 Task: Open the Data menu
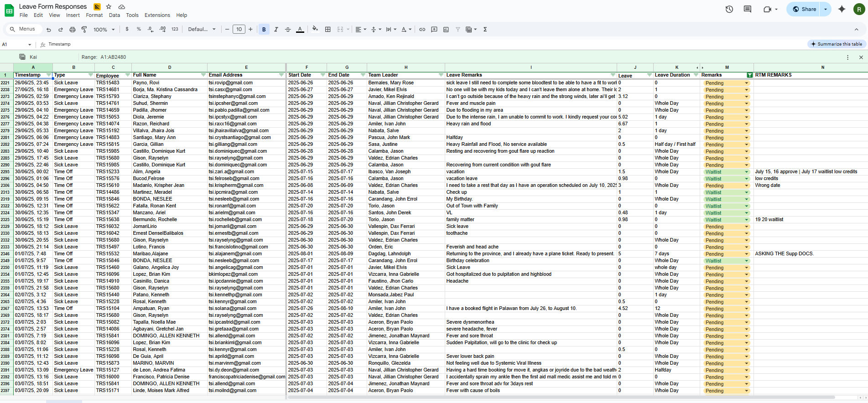point(114,15)
